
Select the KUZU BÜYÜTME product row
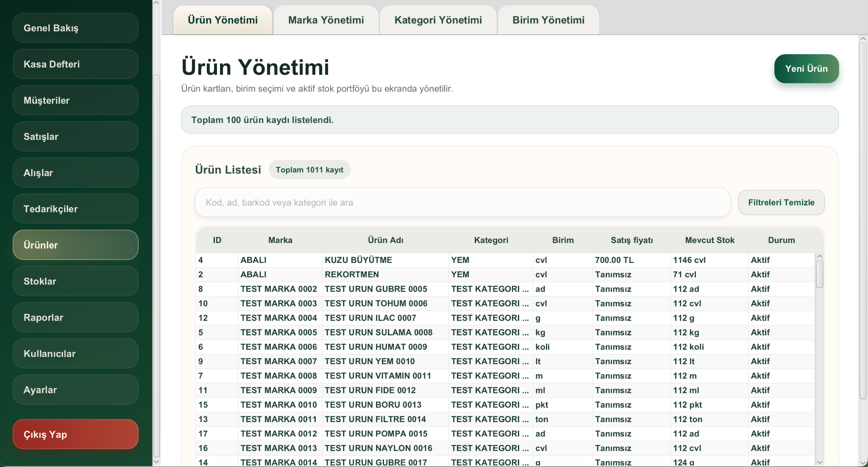tap(505, 260)
